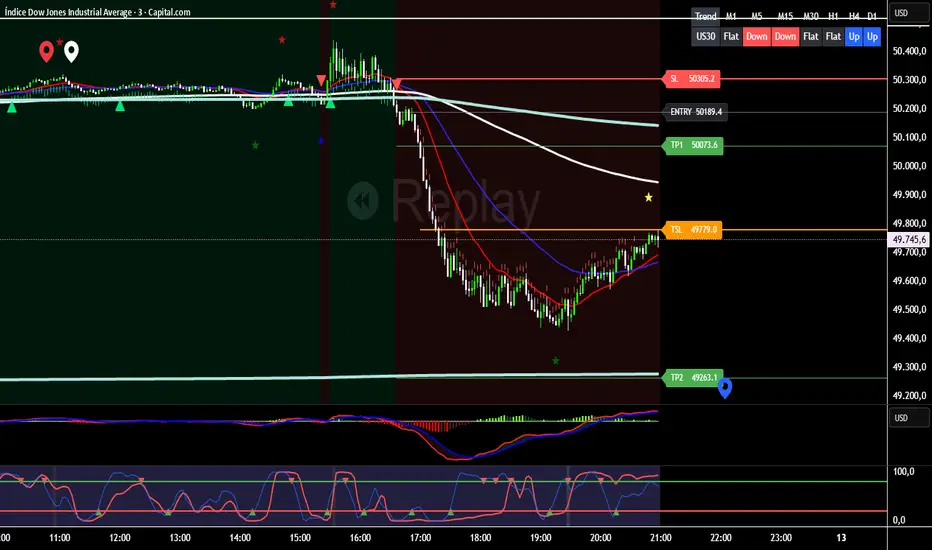This screenshot has height=550, width=932.
Task: Select the TP1 50073.6 label
Action: 693,145
